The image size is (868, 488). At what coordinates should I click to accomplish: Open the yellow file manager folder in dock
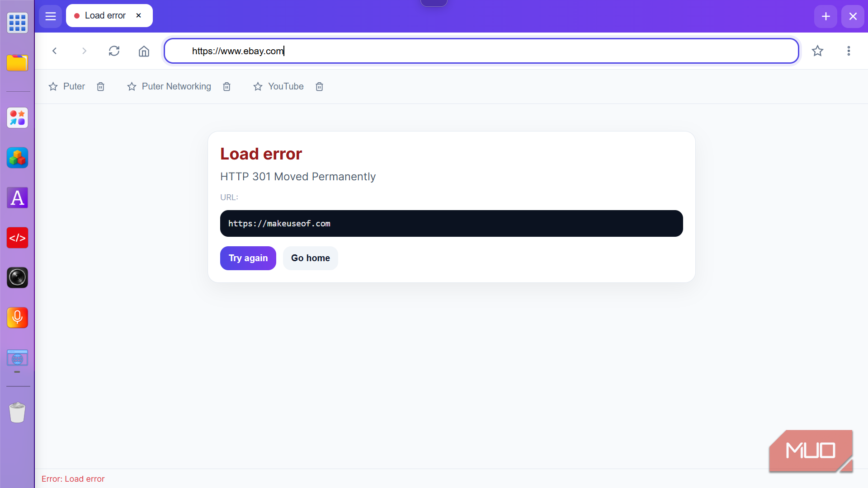coord(17,63)
